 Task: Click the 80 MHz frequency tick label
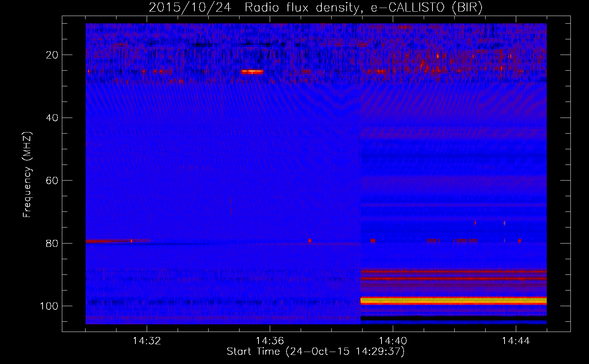(52, 243)
